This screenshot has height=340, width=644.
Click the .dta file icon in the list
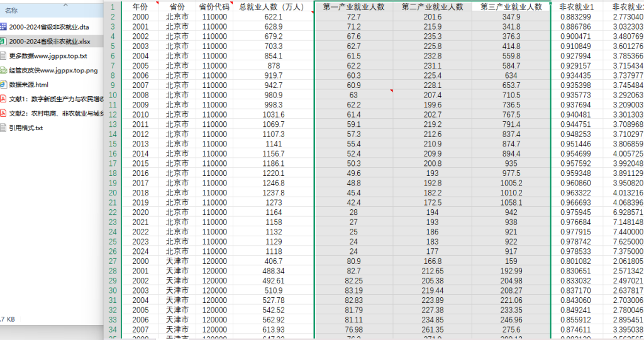point(3,26)
